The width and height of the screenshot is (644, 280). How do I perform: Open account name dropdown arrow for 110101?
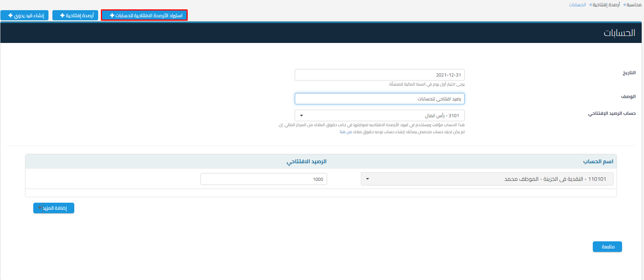coord(368,179)
